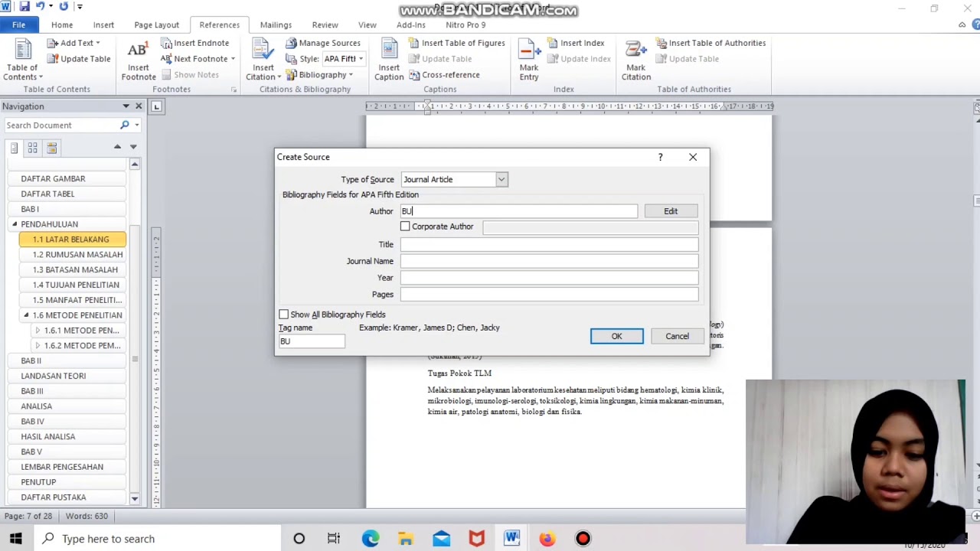
Task: Click the Windows Start button
Action: pos(15,539)
